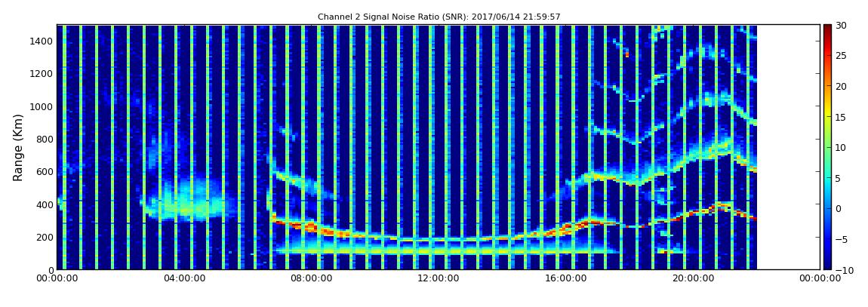Click the colorbar tick label 10

(841, 148)
